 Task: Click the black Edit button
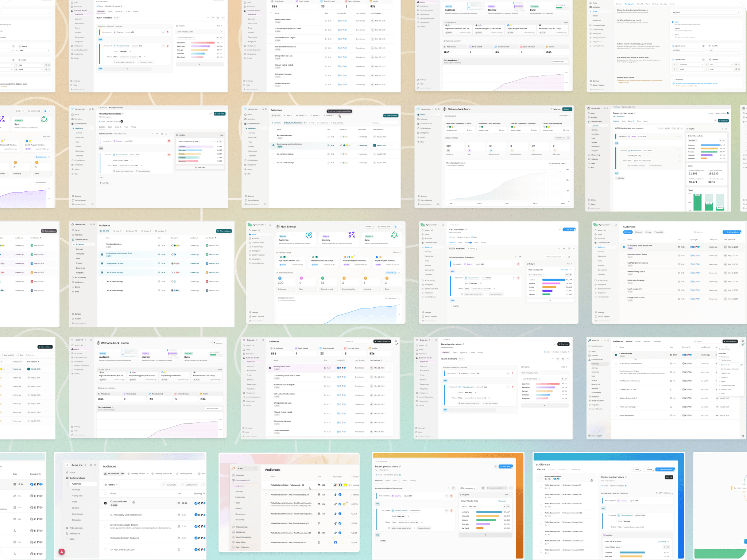669,477
